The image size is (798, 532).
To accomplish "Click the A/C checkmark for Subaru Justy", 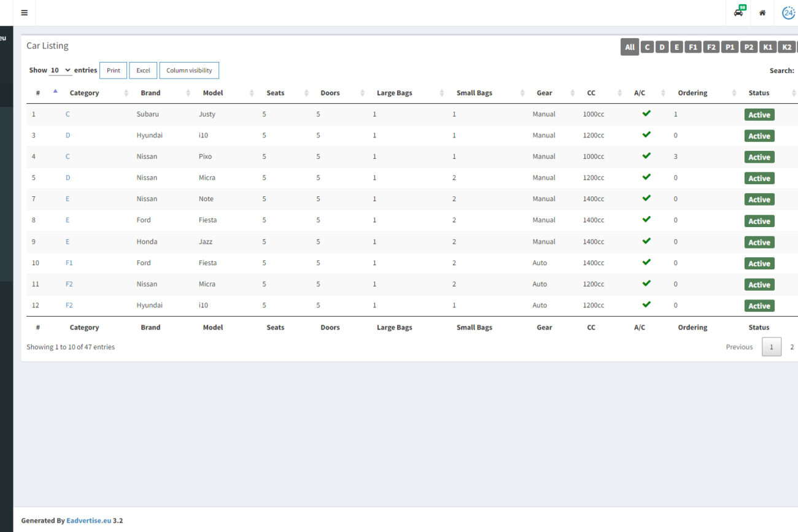I will pos(646,114).
